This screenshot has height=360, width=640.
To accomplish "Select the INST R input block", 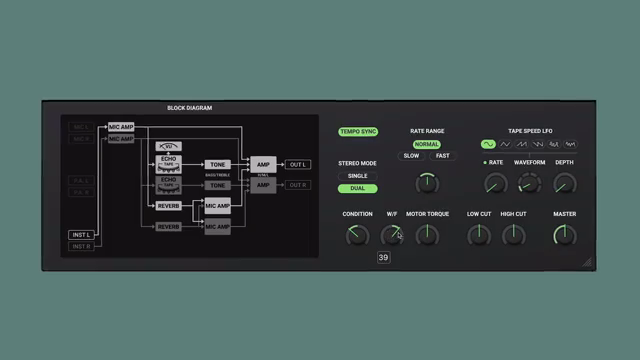I will click(x=81, y=247).
